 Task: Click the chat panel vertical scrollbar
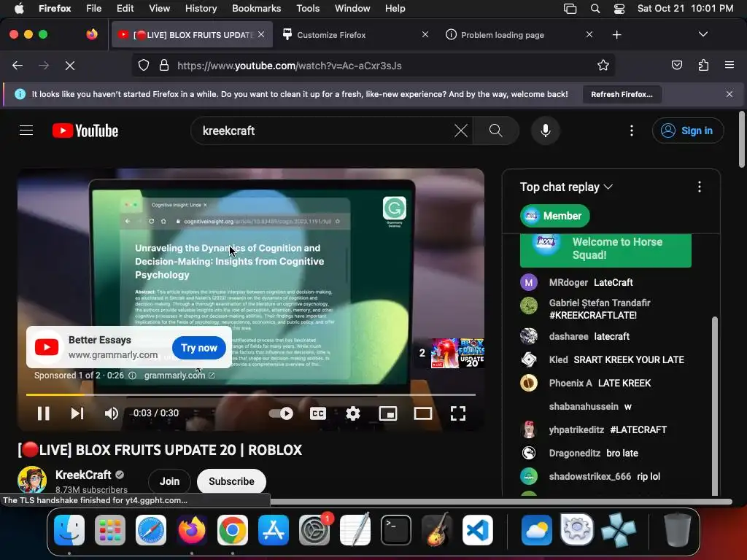(x=715, y=405)
